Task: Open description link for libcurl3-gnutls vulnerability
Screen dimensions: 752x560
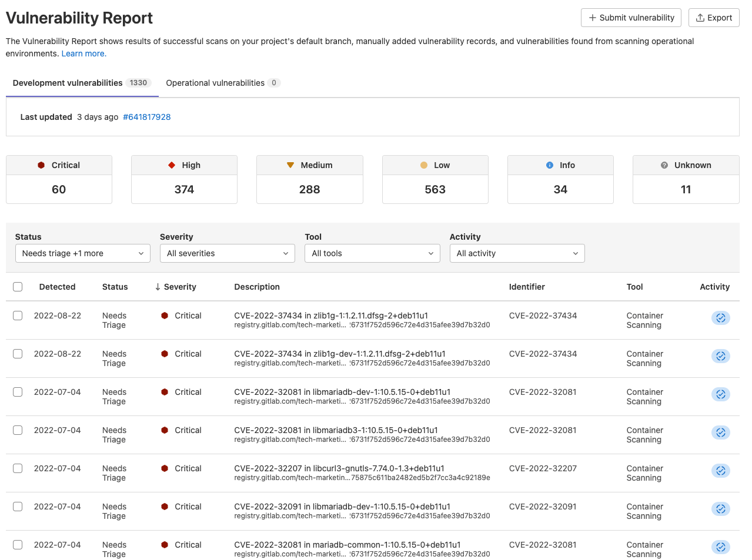Action: point(339,468)
